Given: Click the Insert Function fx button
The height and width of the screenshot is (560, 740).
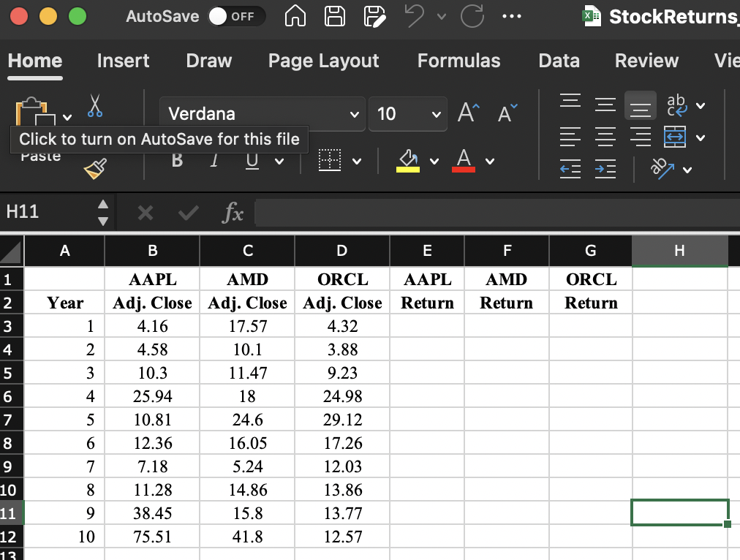Looking at the screenshot, I should click(x=233, y=213).
